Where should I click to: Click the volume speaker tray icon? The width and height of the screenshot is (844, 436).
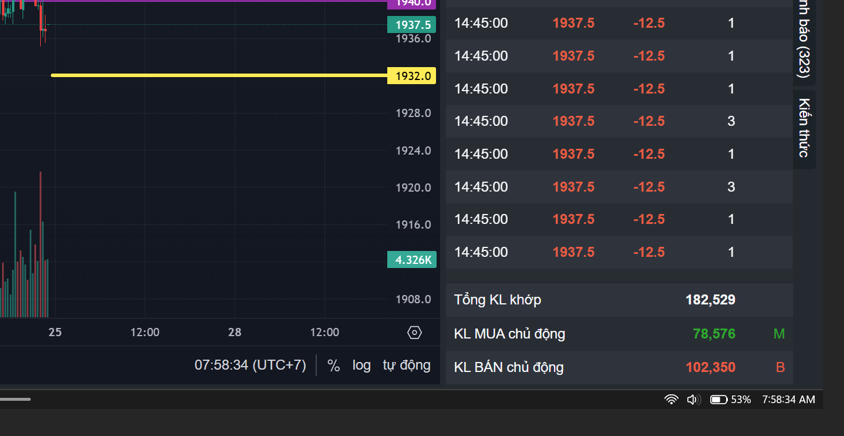(x=693, y=399)
